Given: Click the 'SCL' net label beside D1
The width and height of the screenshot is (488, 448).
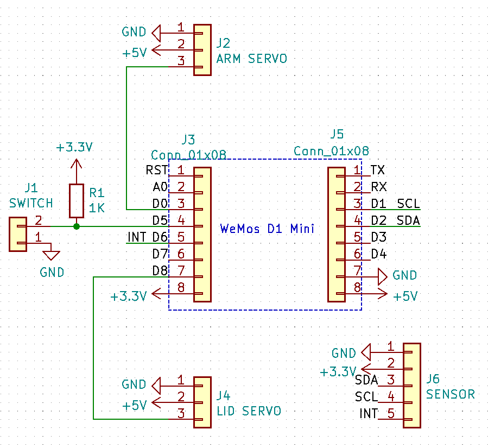Looking at the screenshot, I should (x=409, y=204).
